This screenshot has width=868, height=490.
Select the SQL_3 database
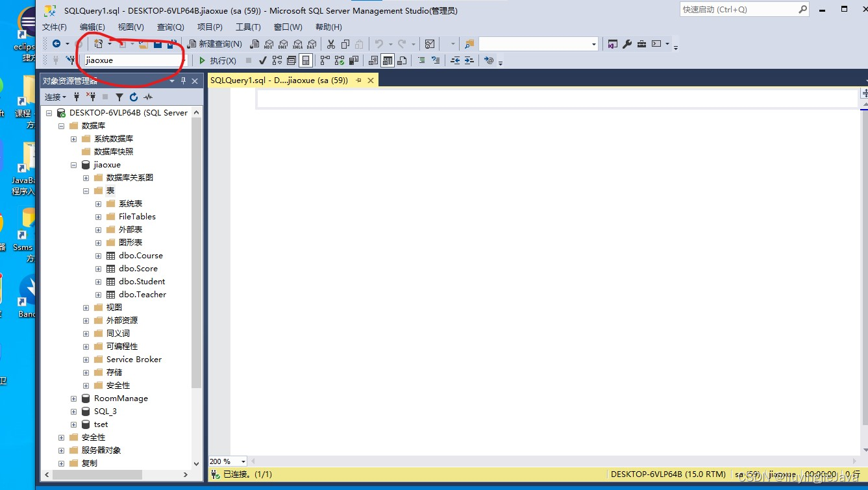(x=105, y=411)
